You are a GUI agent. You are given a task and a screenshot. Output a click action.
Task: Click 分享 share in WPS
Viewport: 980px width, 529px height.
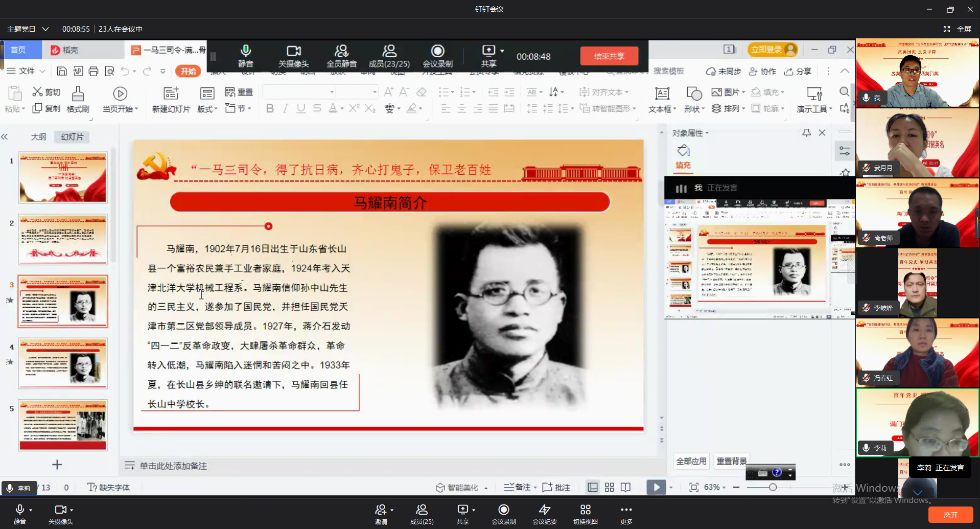point(798,71)
